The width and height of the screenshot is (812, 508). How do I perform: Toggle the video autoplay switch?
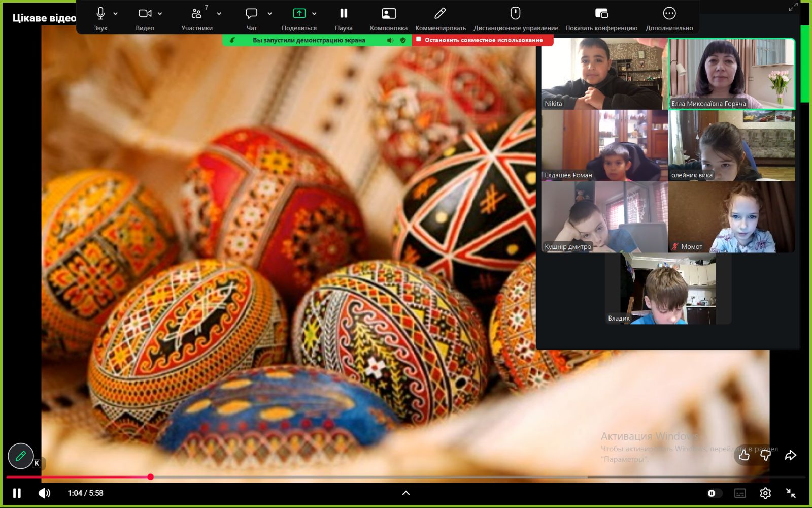[714, 493]
